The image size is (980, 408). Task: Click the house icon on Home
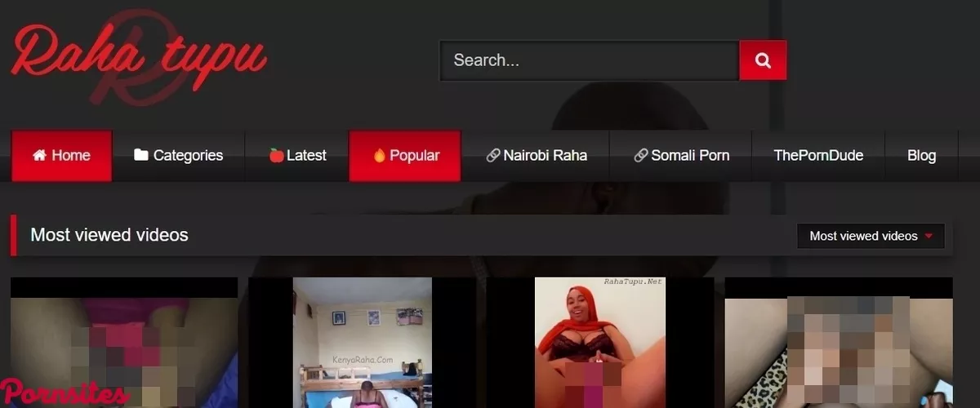point(39,155)
